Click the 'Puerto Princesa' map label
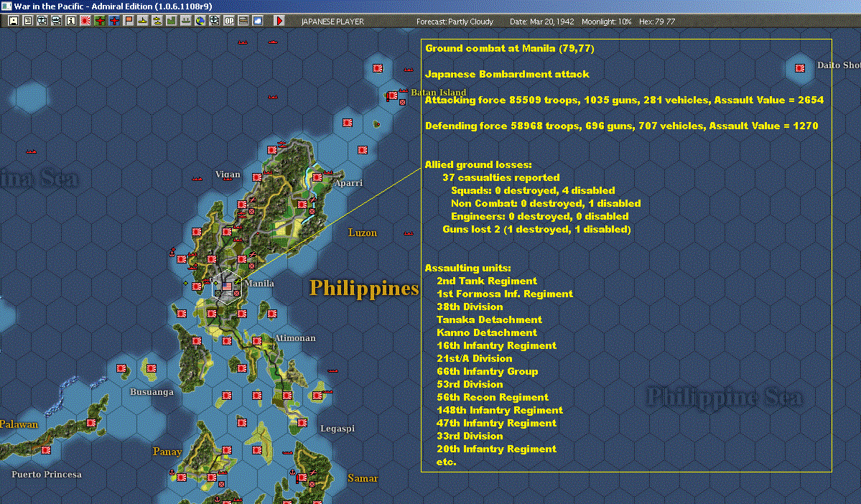This screenshot has height=504, width=861. (47, 475)
